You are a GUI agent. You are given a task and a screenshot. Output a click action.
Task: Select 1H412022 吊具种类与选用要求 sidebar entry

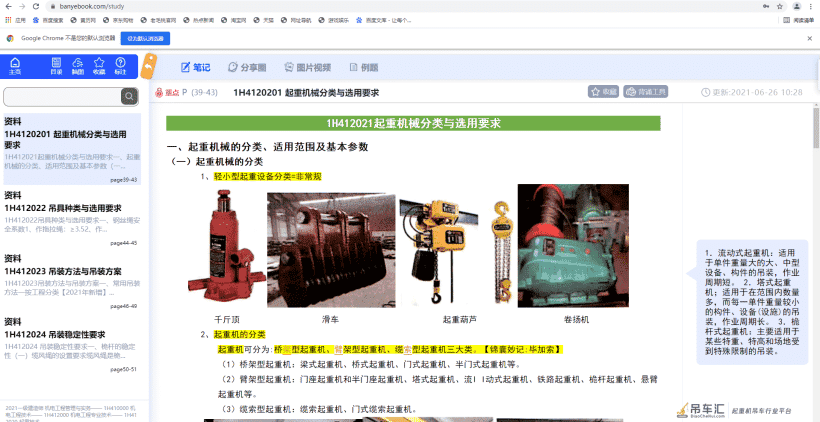click(x=72, y=218)
